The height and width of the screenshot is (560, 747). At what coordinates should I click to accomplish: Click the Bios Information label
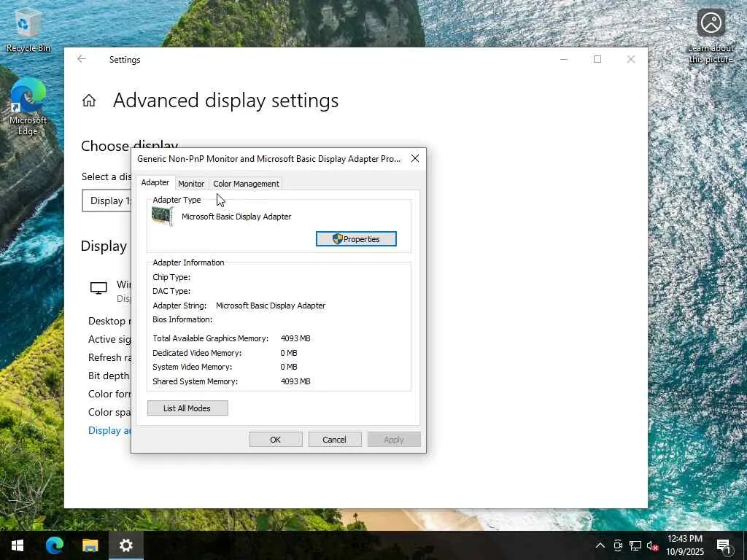182,319
